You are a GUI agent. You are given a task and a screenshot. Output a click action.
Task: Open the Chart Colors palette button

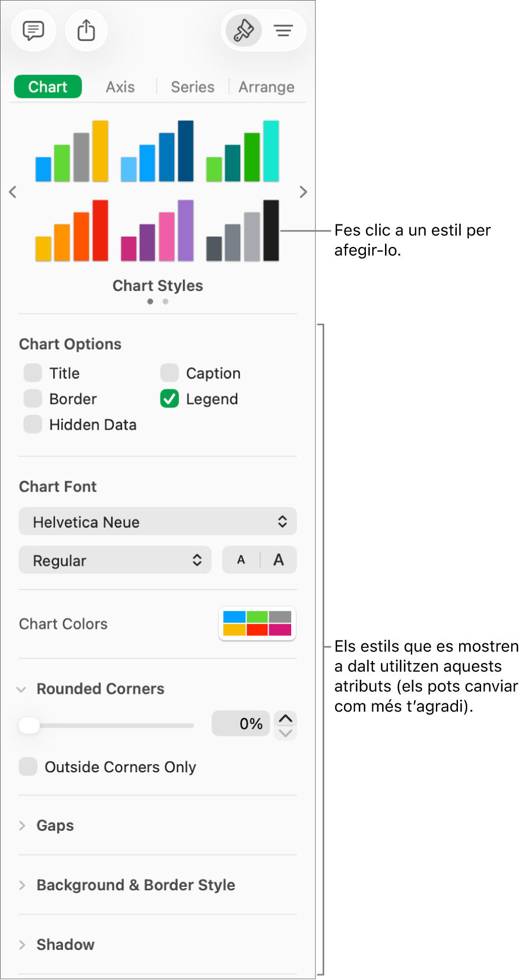tap(257, 624)
